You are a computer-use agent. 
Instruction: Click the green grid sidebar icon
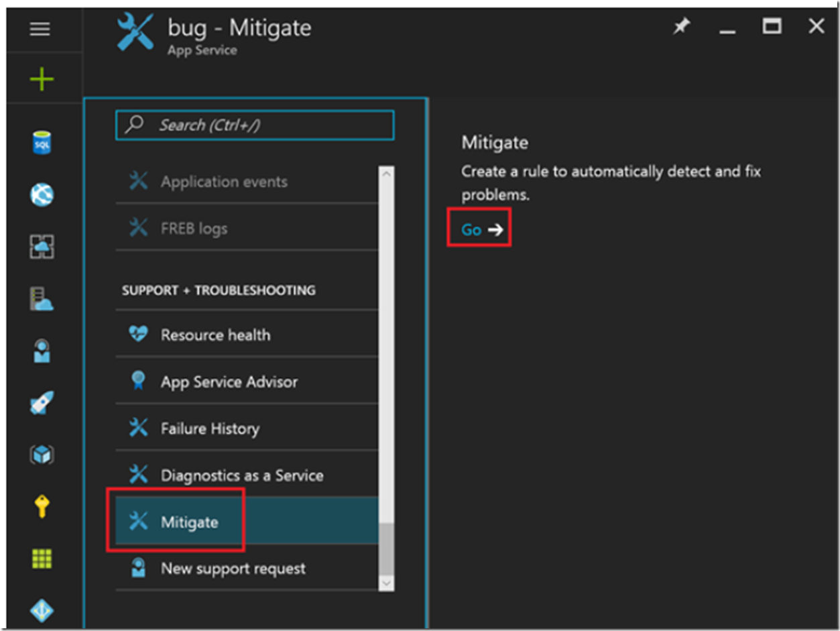point(42,559)
